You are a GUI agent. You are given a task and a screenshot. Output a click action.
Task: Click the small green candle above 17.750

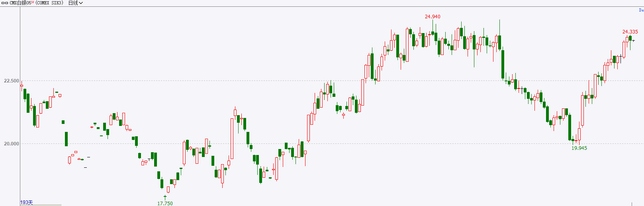pos(165,197)
